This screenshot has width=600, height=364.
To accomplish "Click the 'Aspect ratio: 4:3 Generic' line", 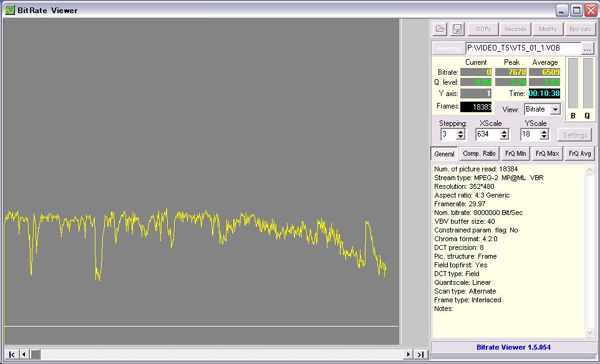I will pos(472,195).
